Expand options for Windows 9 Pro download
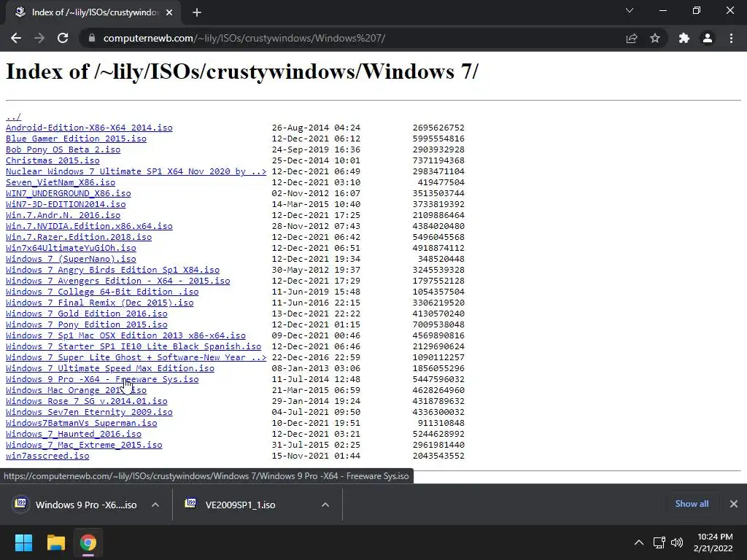 [x=155, y=505]
